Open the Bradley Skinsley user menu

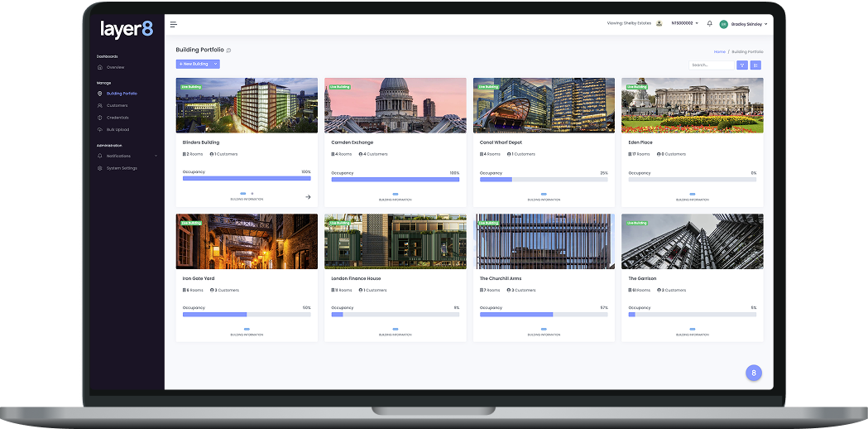tap(748, 24)
